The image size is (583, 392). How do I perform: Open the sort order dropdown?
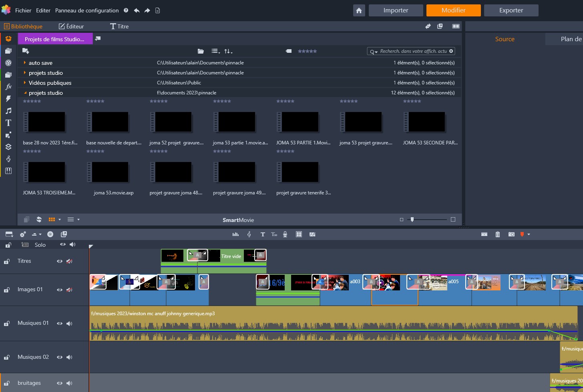(228, 51)
